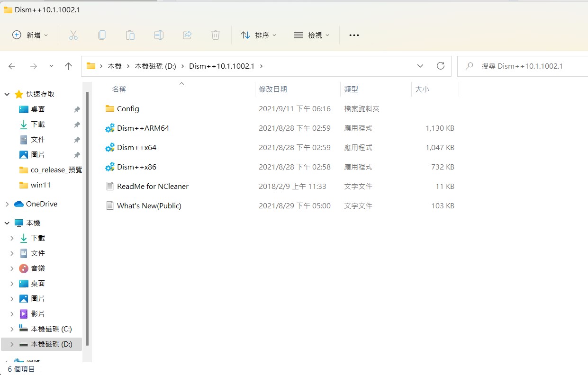
Task: Select ReadMe for NCleaner document icon
Action: pos(110,186)
